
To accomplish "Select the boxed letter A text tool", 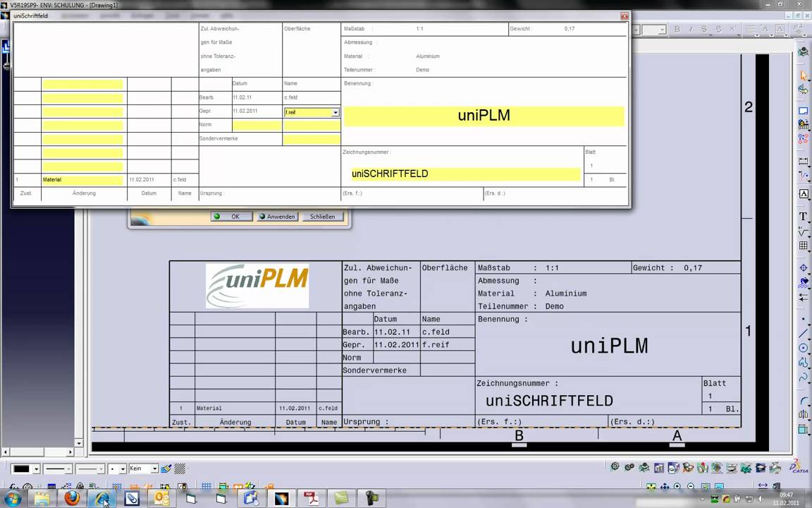I will pyautogui.click(x=804, y=194).
